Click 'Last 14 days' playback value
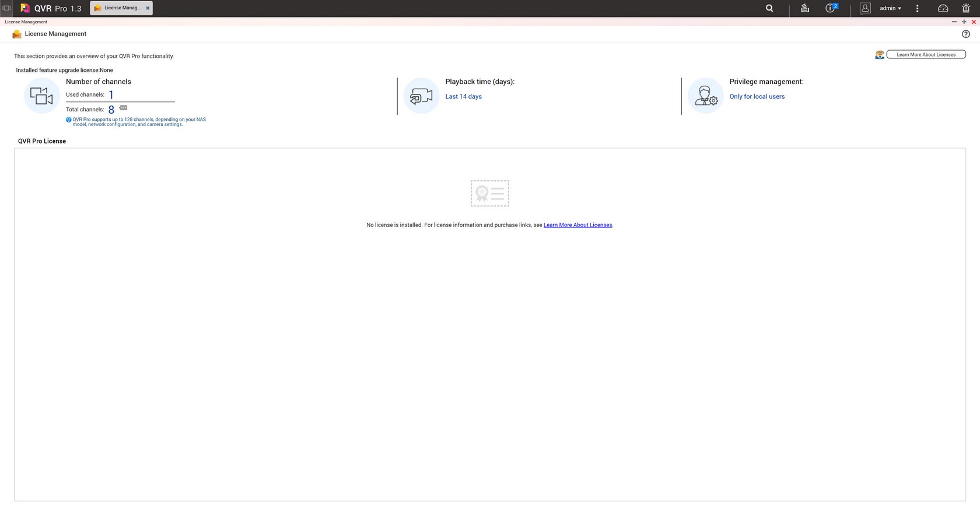The image size is (980, 514). (x=464, y=97)
